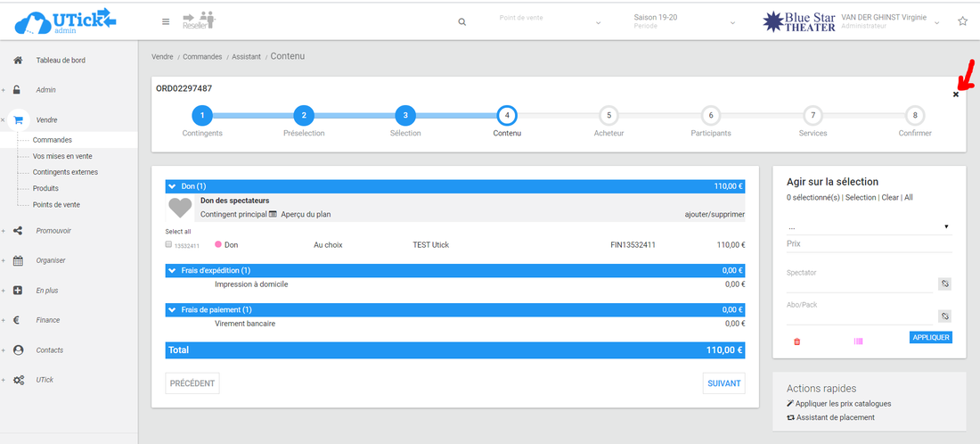The height and width of the screenshot is (444, 980).
Task: Collapse the Don (1) section
Action: (x=172, y=186)
